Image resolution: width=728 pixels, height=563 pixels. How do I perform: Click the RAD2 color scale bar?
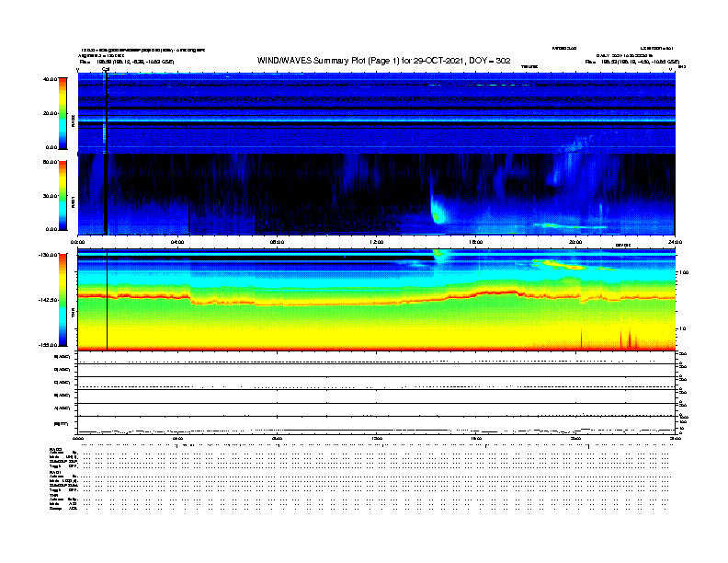click(63, 113)
